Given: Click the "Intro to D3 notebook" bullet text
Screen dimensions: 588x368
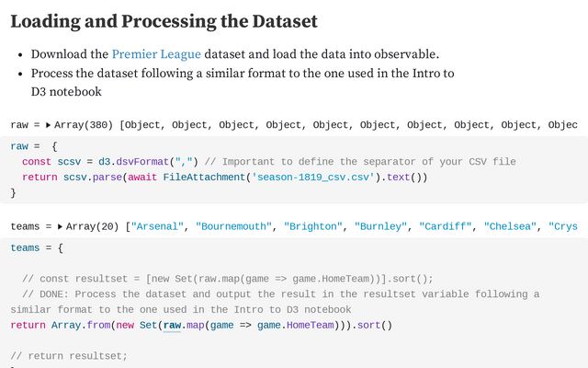Looking at the screenshot, I should pyautogui.click(x=243, y=82).
